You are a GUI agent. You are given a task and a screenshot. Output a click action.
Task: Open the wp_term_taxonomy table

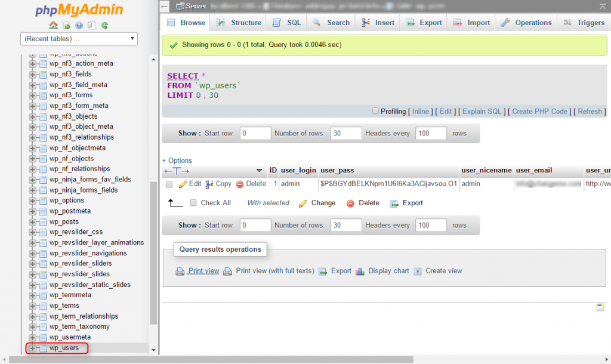click(x=79, y=326)
